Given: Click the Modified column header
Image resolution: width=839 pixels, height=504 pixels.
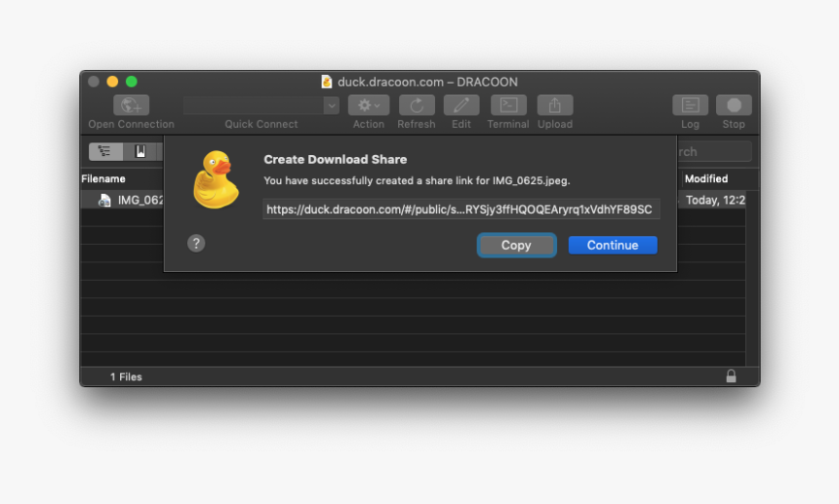Looking at the screenshot, I should click(706, 179).
